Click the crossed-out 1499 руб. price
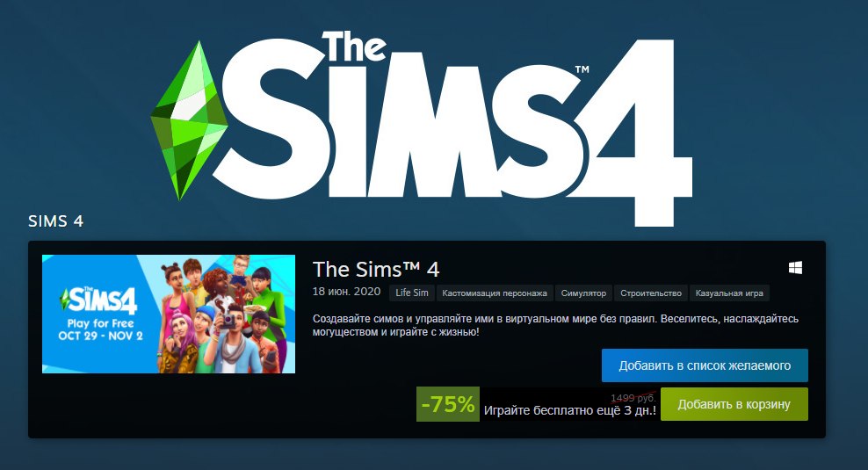Viewport: 868px width, 470px height. coord(633,398)
